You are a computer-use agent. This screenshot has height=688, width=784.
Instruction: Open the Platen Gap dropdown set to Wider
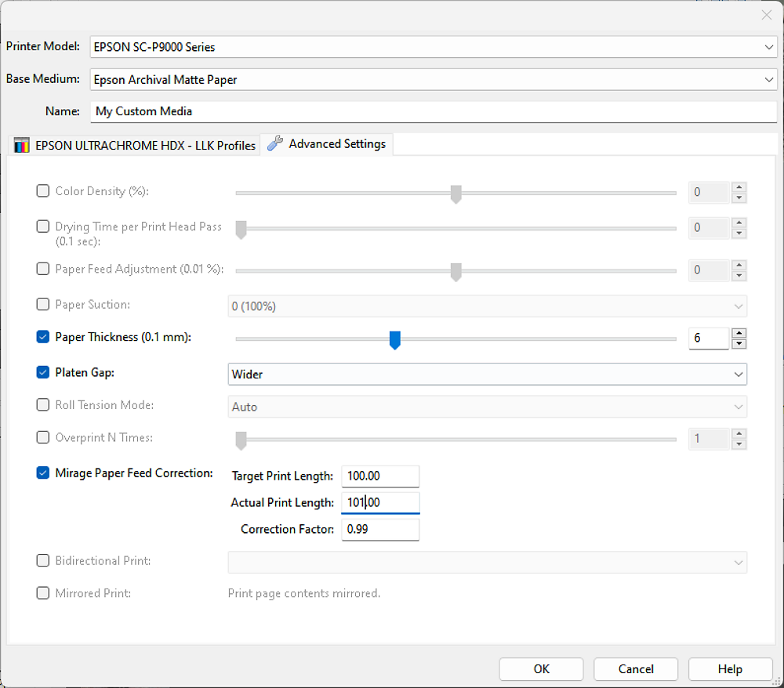486,375
